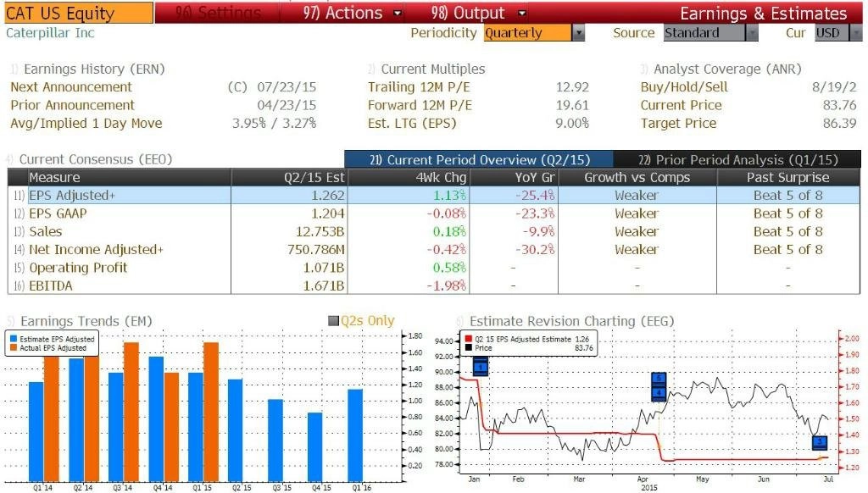Click Avg/Implied 1 Day Move value
868x493 pixels.
click(x=274, y=124)
